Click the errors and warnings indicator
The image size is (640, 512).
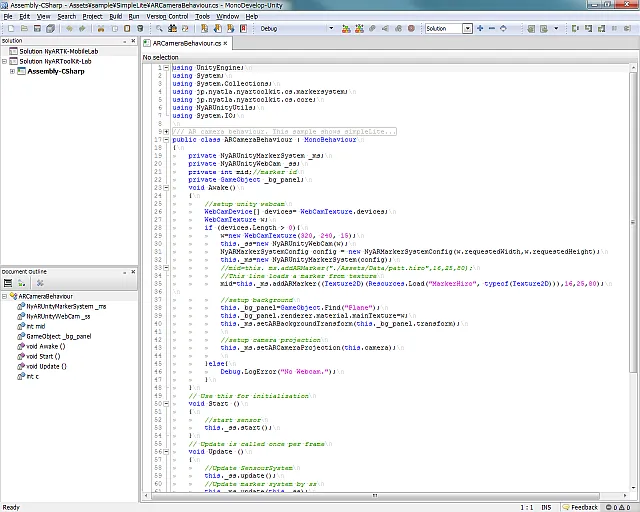point(618,507)
